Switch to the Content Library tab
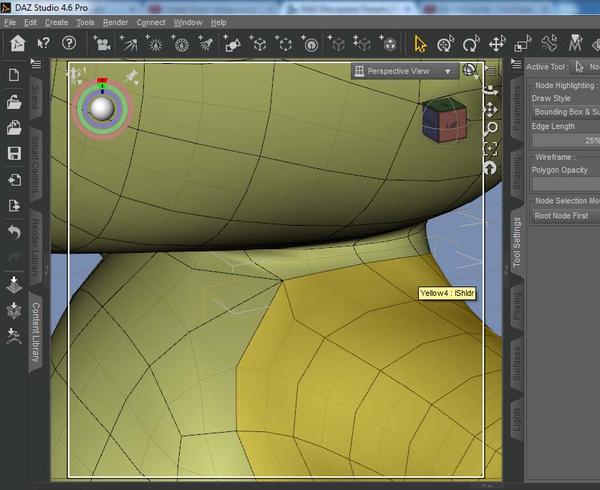The image size is (600, 490). 36,332
